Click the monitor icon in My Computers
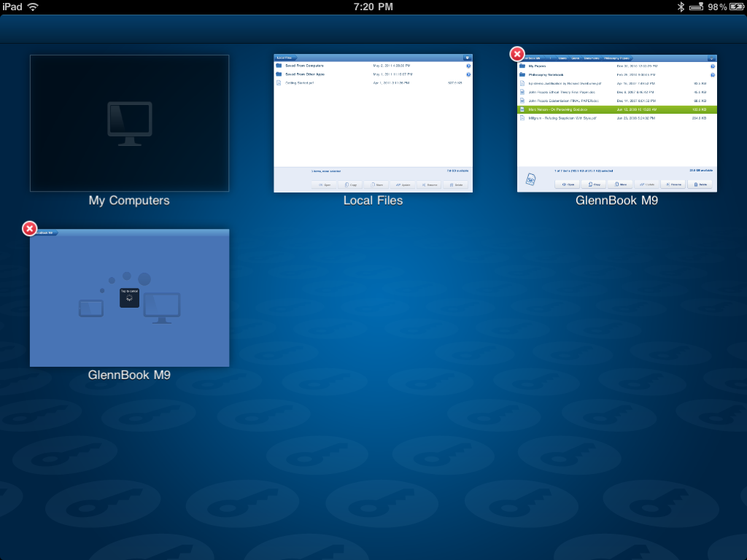This screenshot has width=747, height=560. point(129,123)
